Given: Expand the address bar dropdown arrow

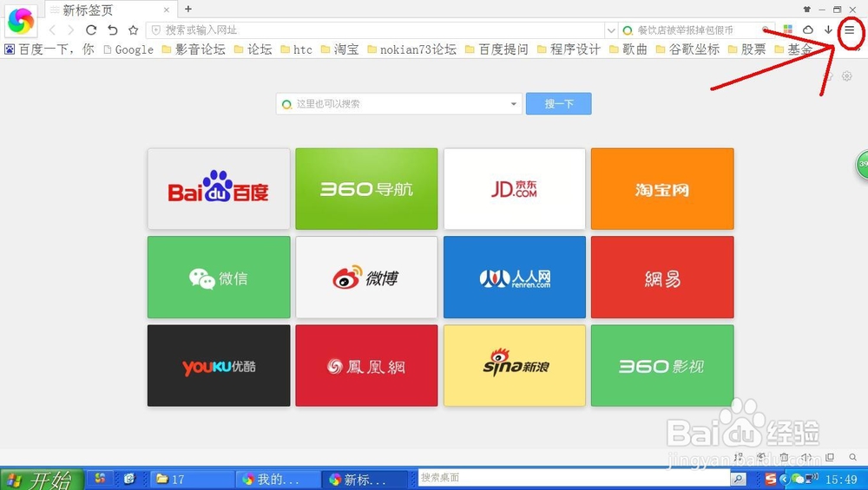Looking at the screenshot, I should point(610,29).
